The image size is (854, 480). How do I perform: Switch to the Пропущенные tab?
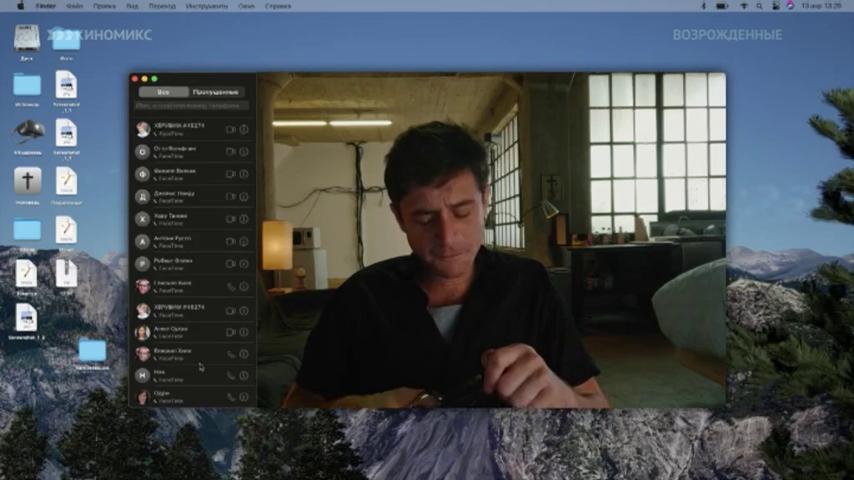tap(216, 92)
